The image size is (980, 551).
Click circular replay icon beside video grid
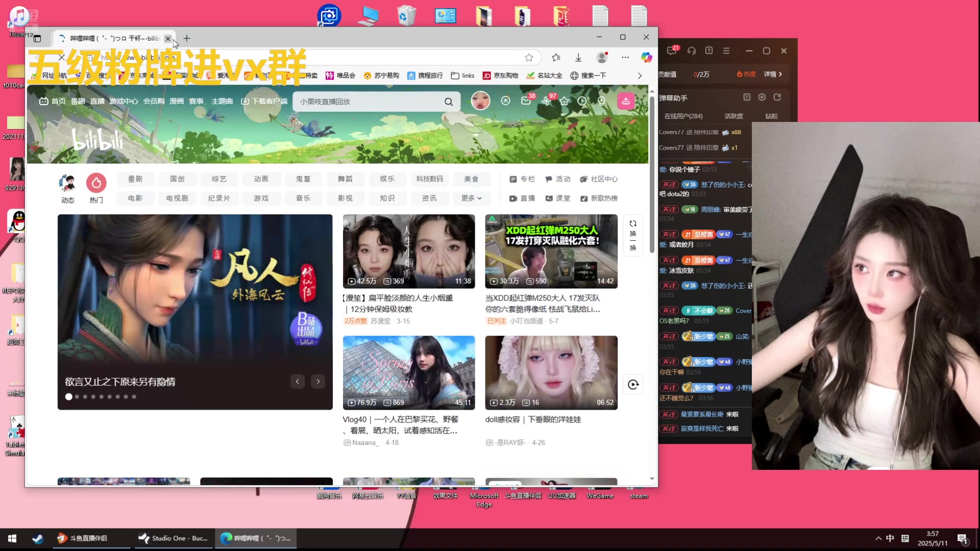633,385
